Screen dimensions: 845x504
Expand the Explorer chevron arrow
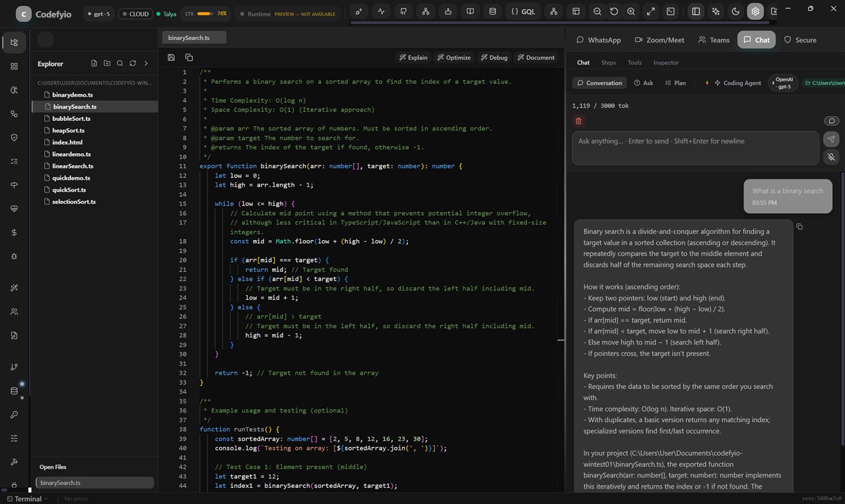coord(146,63)
